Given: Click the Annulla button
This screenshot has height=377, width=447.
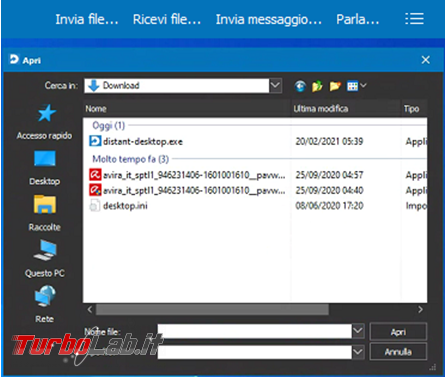Looking at the screenshot, I should 398,352.
